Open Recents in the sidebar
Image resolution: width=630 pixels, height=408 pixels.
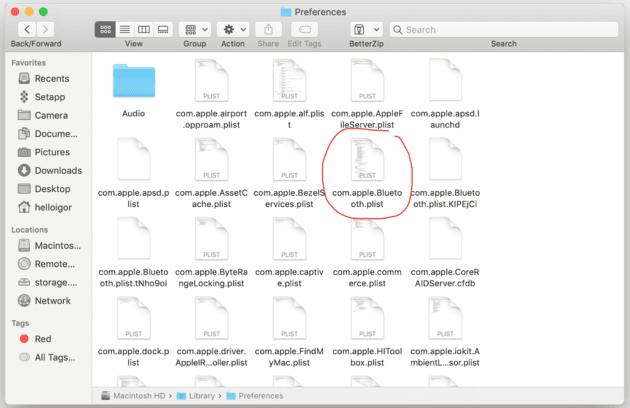(51, 79)
